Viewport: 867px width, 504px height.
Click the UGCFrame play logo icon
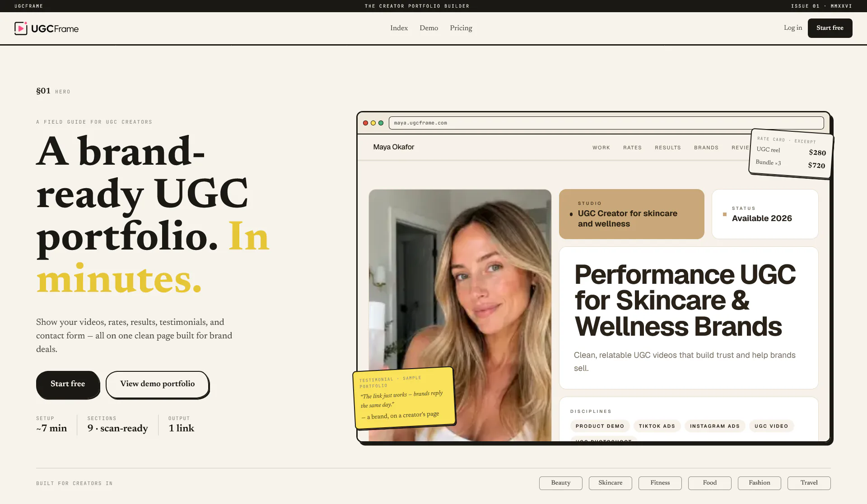pos(21,28)
